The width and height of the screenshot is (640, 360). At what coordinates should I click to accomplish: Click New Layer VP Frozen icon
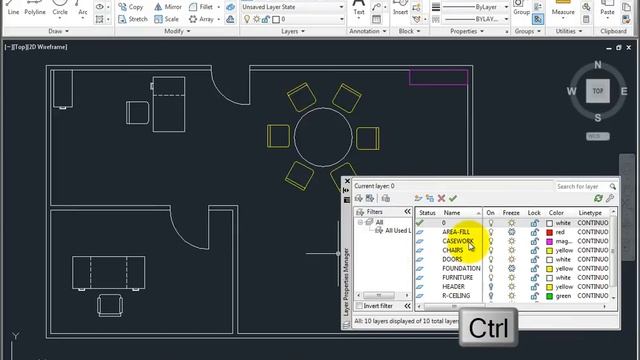click(430, 198)
